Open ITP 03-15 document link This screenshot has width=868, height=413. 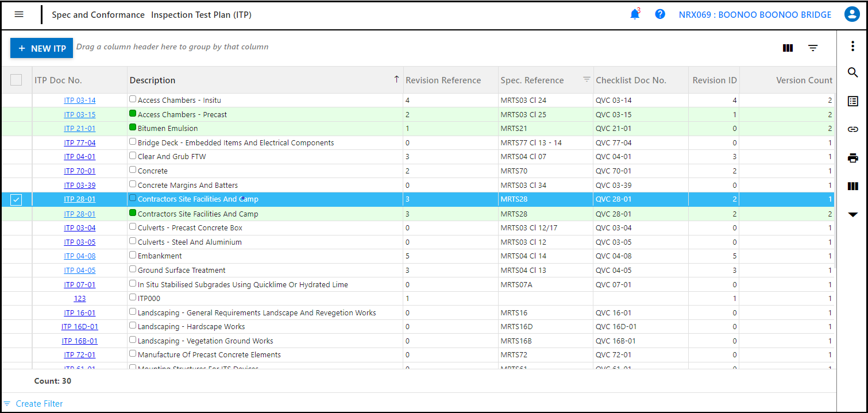pyautogui.click(x=80, y=114)
